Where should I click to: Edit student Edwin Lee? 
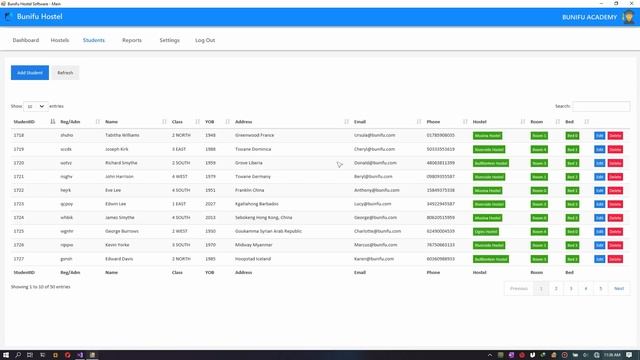click(600, 204)
